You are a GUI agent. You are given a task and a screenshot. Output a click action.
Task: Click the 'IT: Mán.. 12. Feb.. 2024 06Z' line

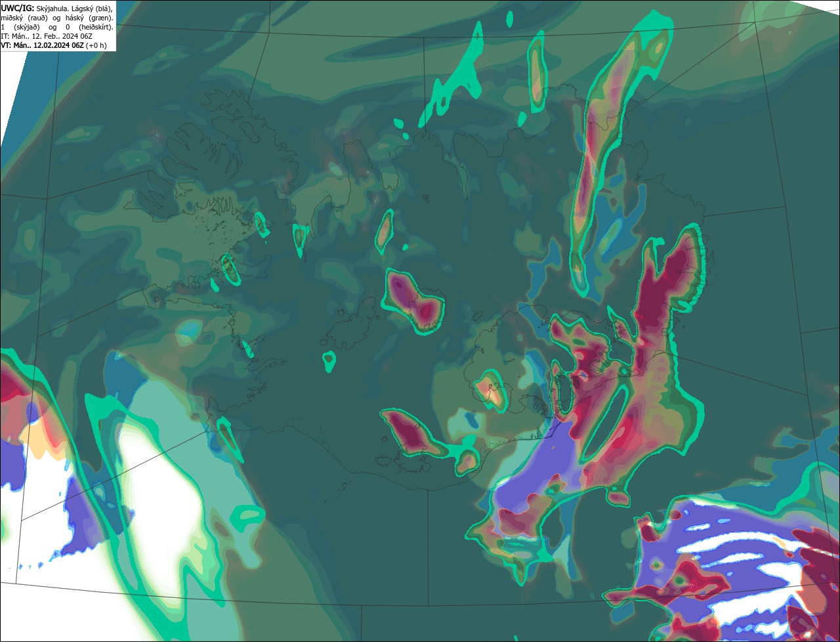pyautogui.click(x=47, y=37)
